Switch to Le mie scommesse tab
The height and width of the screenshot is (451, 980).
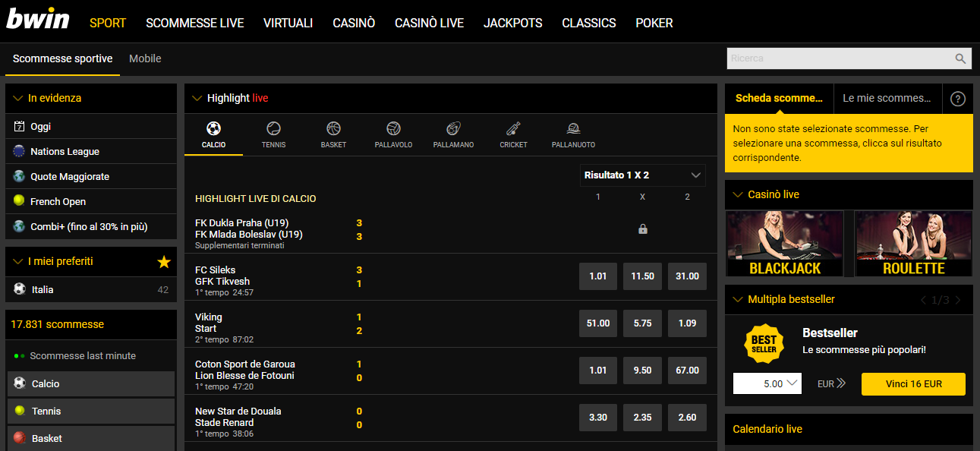(887, 98)
